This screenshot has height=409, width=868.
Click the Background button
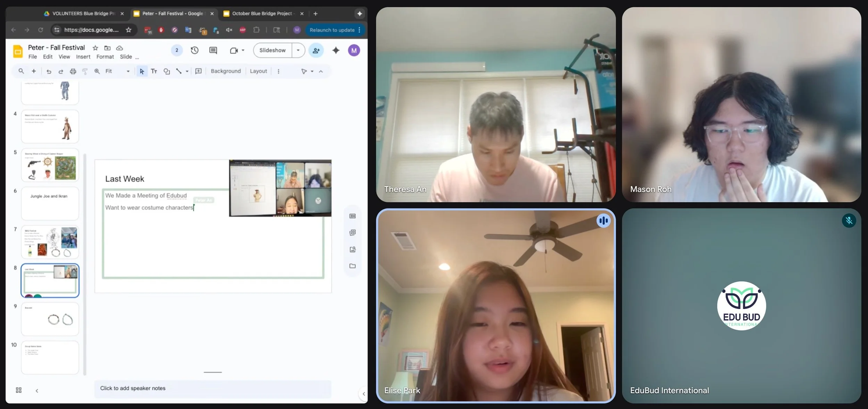[226, 71]
